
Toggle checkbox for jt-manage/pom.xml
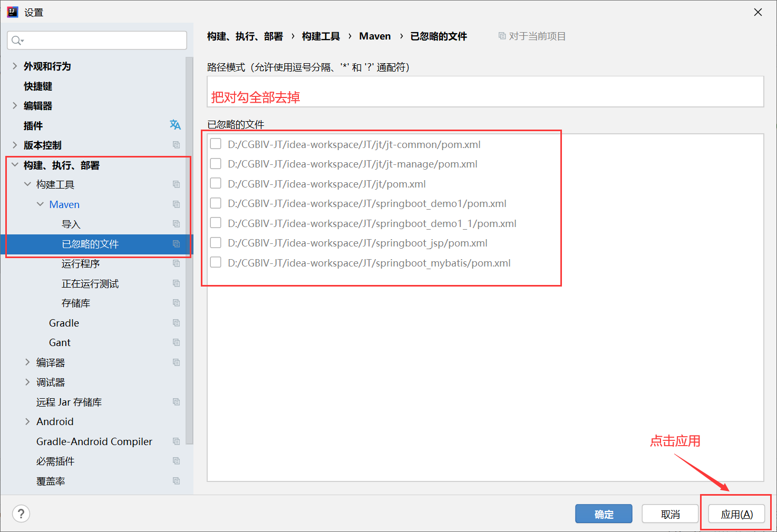click(x=216, y=163)
